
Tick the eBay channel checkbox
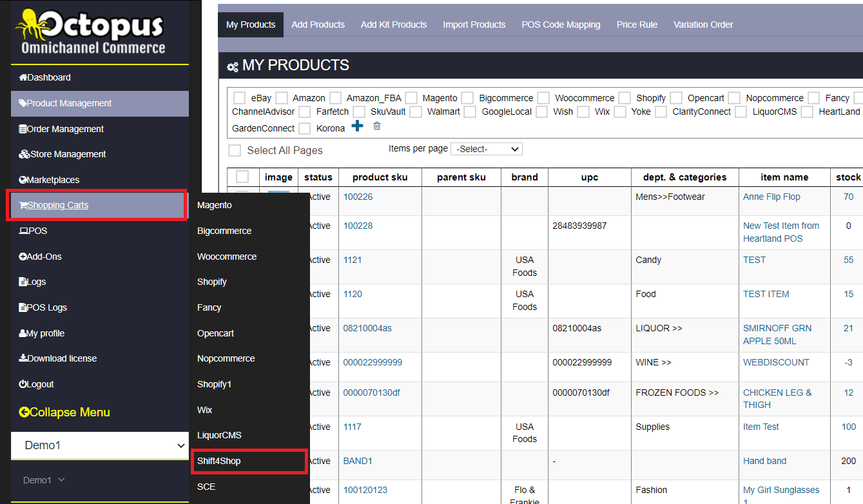pyautogui.click(x=239, y=98)
